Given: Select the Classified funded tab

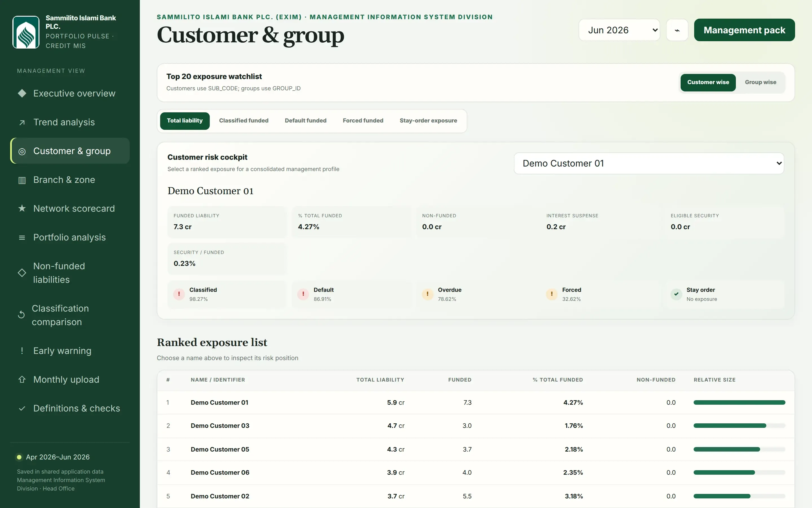Looking at the screenshot, I should coord(244,121).
